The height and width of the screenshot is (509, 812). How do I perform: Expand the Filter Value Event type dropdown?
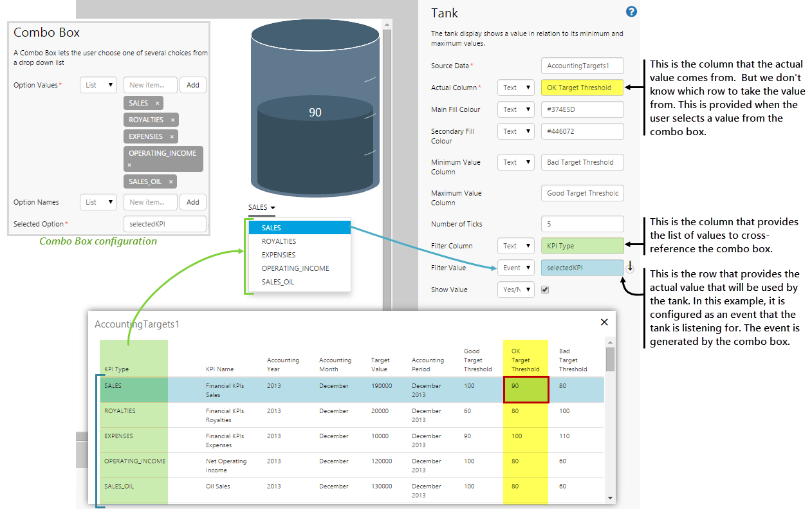pos(515,268)
